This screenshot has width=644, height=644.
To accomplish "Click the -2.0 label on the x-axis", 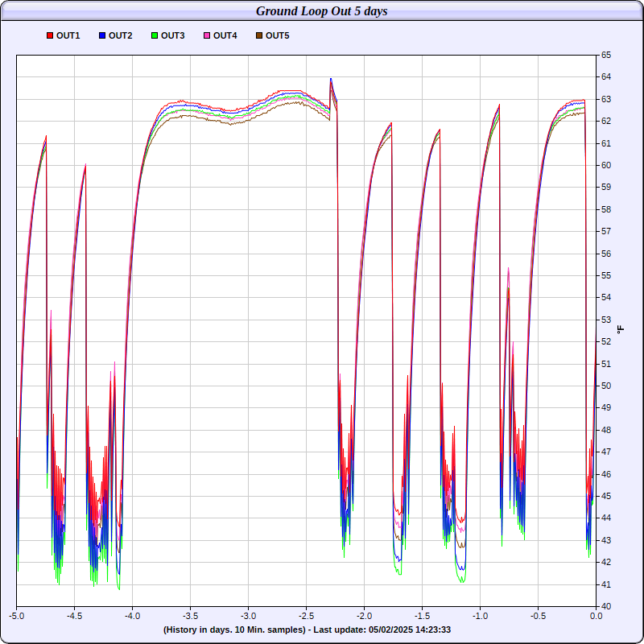I will click(364, 616).
